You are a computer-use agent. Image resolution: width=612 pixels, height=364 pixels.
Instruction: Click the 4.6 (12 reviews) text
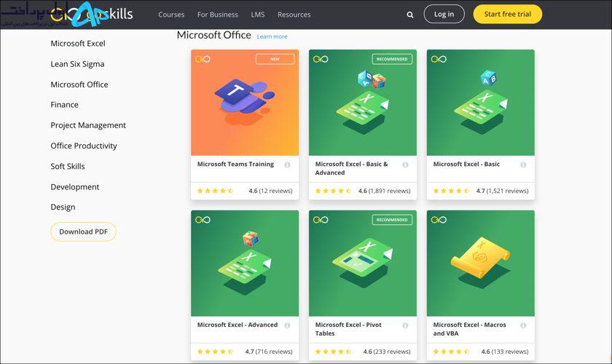coord(270,191)
